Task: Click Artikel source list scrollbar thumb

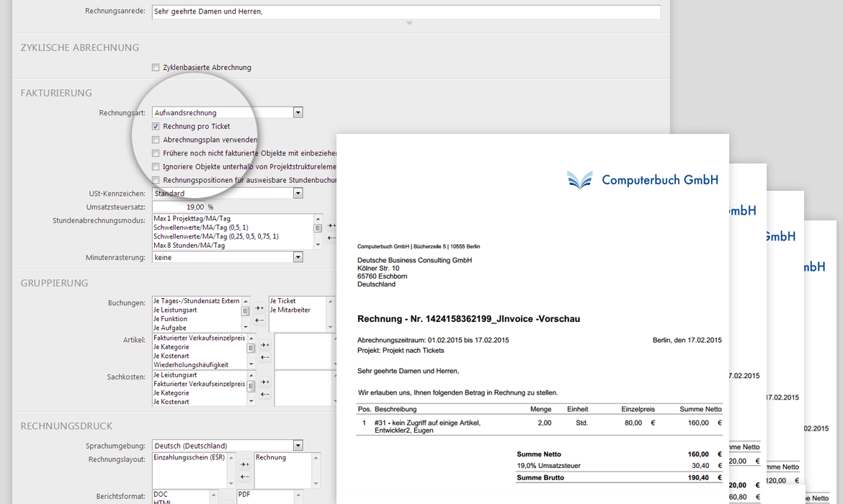Action: (x=251, y=348)
